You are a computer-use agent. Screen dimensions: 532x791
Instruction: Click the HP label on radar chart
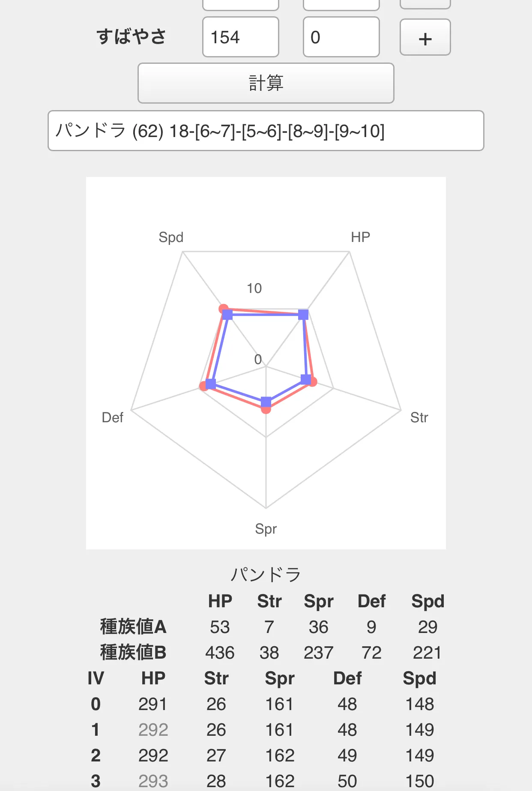(360, 237)
